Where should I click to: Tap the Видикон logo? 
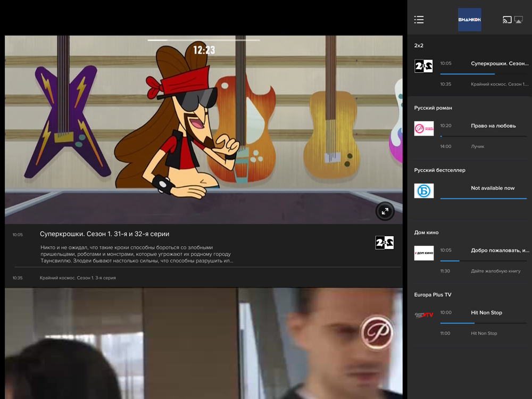(470, 20)
